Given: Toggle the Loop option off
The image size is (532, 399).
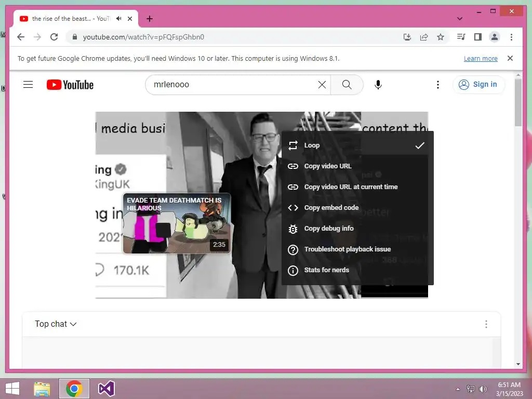Looking at the screenshot, I should [x=357, y=145].
